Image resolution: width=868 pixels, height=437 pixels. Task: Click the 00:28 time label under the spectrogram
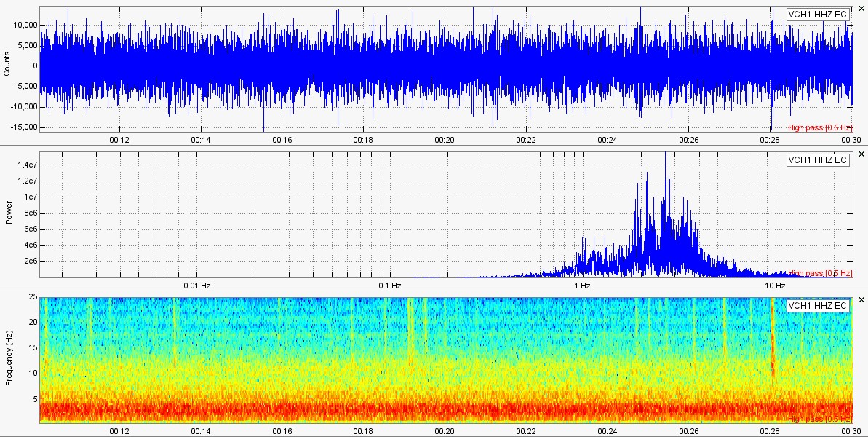770,431
